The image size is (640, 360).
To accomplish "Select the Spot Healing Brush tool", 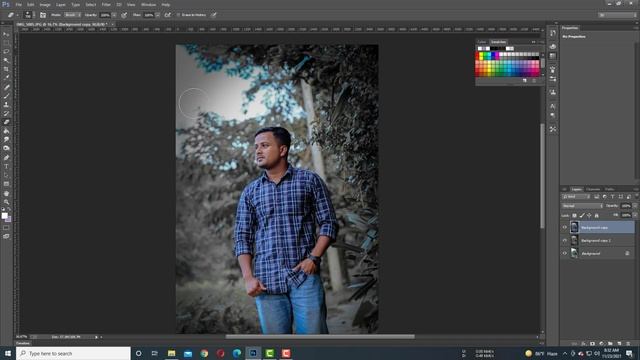I will coord(6,87).
